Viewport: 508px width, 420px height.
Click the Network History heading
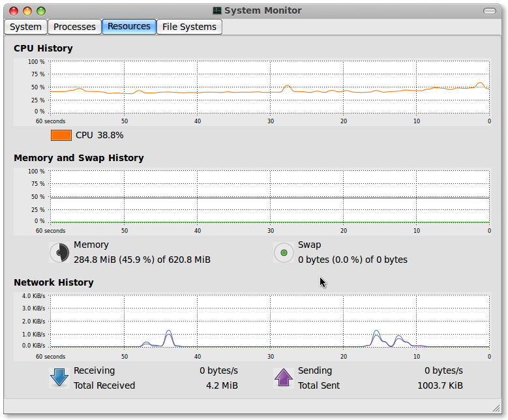tap(53, 282)
